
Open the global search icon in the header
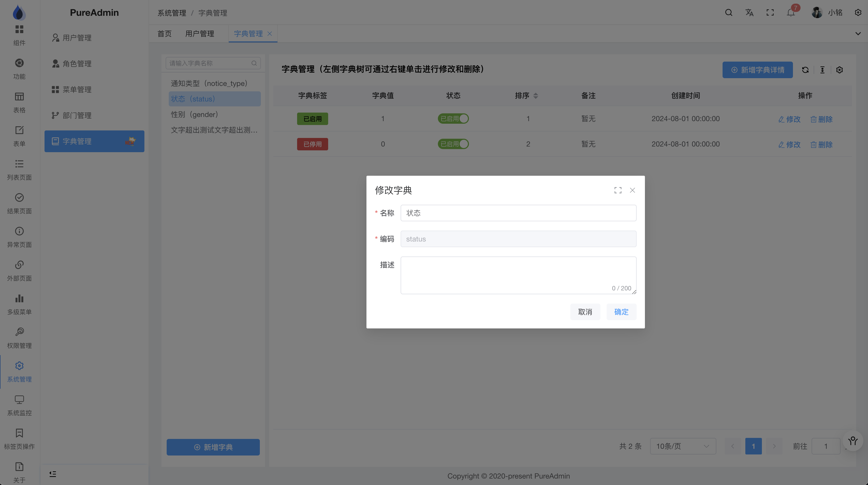[x=729, y=13]
